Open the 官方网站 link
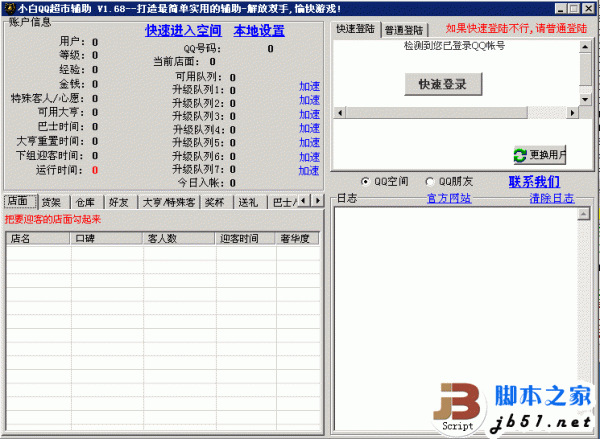Image resolution: width=600 pixels, height=439 pixels. [449, 198]
